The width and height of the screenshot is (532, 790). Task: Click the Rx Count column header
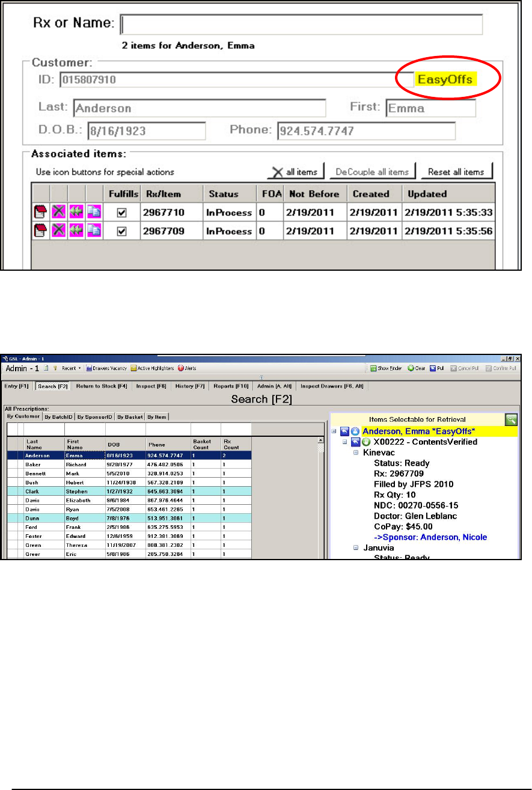[236, 444]
